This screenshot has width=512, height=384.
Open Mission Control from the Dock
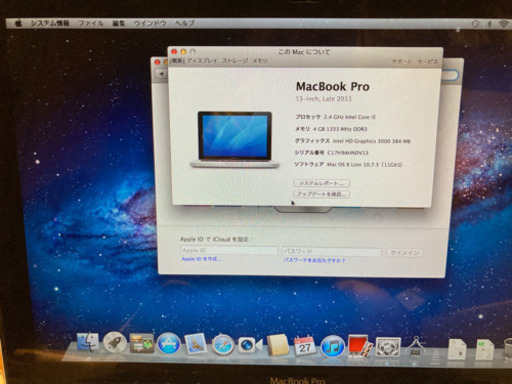142,343
